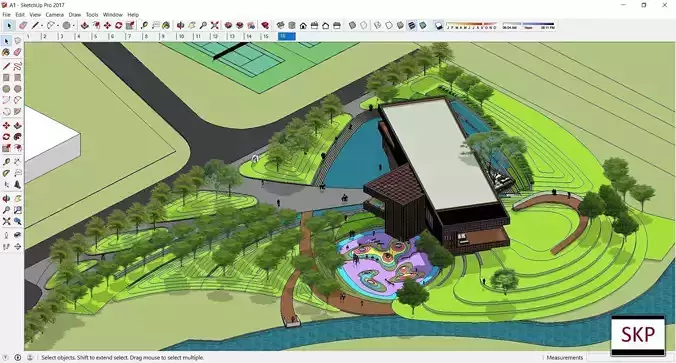Viewport: 676px width, 363px height.
Task: Select the Section Plane tool
Action: coord(17,247)
